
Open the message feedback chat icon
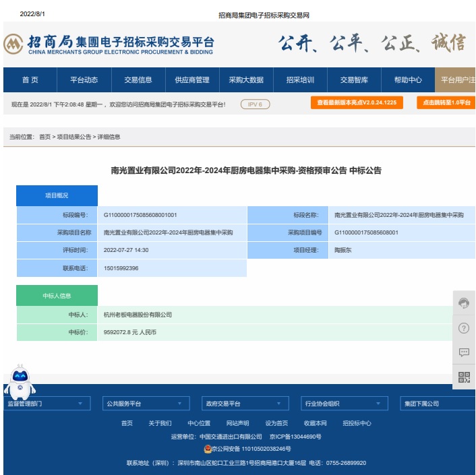tap(464, 352)
